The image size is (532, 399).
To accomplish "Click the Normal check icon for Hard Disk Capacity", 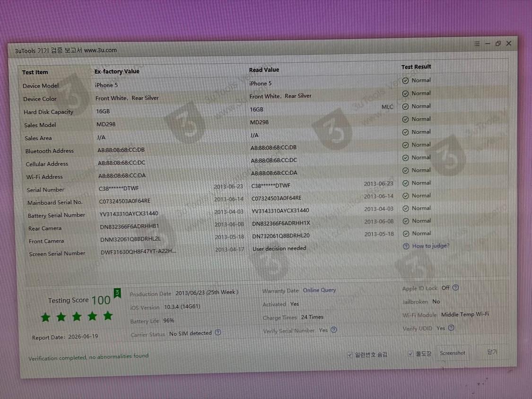I will (x=405, y=106).
